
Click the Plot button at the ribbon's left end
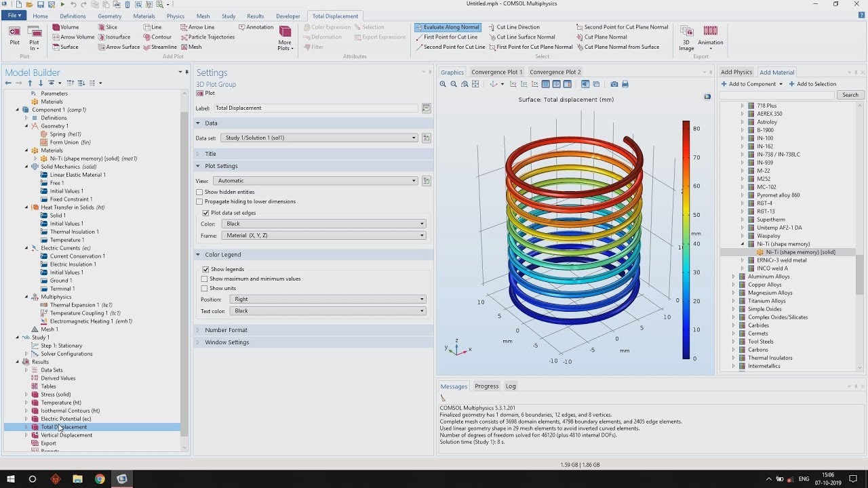[14, 35]
